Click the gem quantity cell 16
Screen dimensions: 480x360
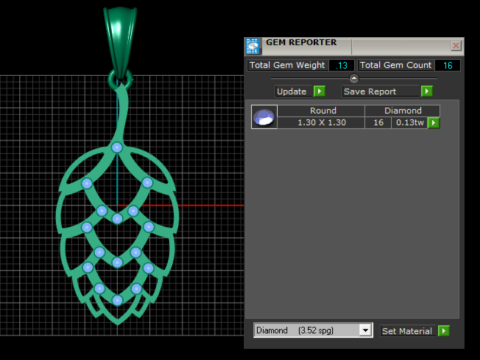point(378,122)
